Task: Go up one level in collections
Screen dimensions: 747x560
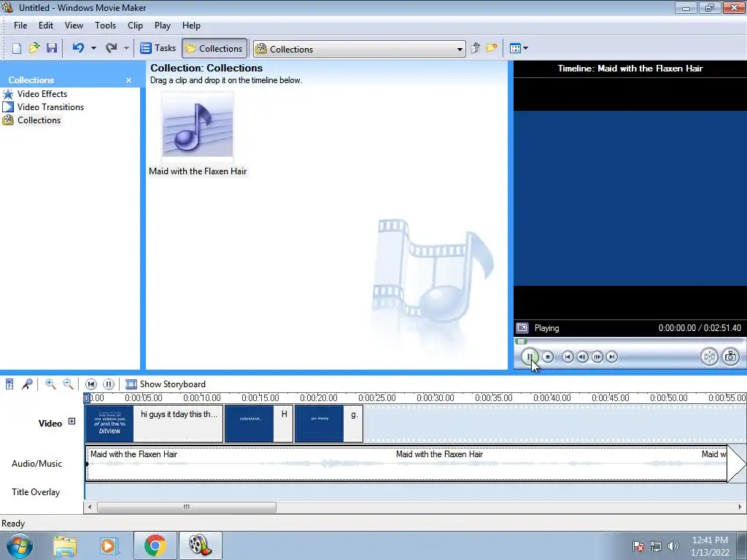Action: (475, 48)
